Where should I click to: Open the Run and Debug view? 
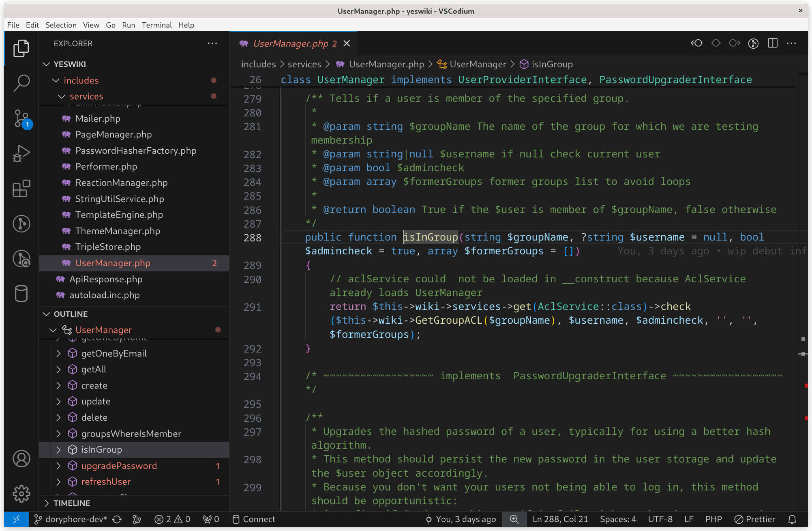click(x=21, y=153)
